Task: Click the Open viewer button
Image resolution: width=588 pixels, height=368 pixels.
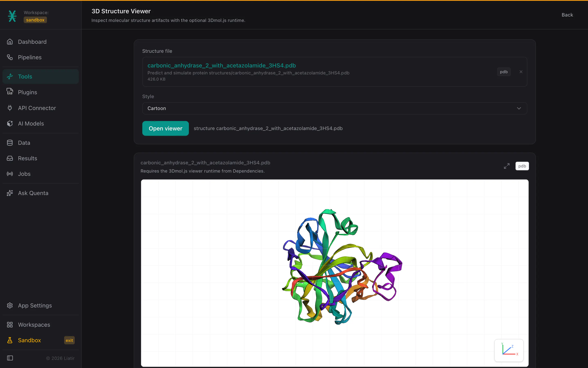Action: pos(165,128)
